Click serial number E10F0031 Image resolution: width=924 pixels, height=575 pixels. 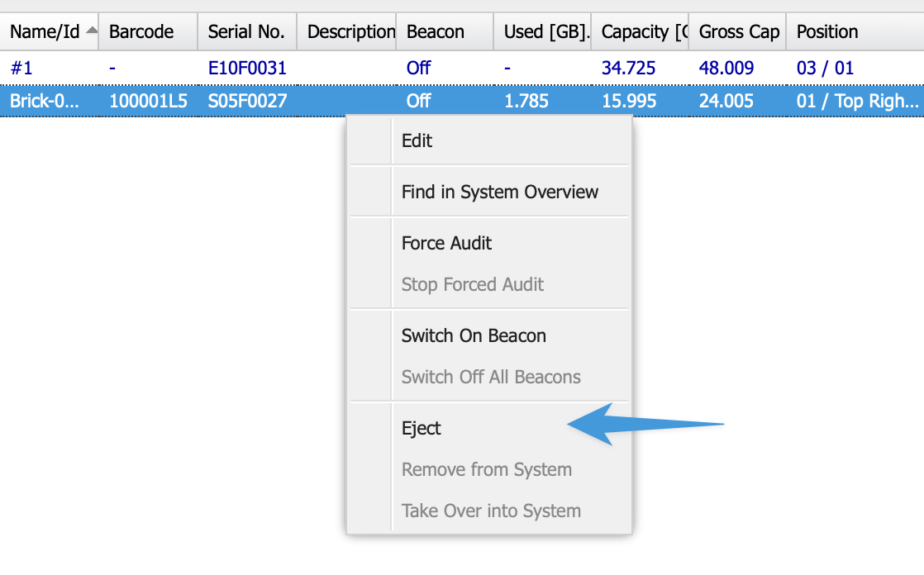247,68
